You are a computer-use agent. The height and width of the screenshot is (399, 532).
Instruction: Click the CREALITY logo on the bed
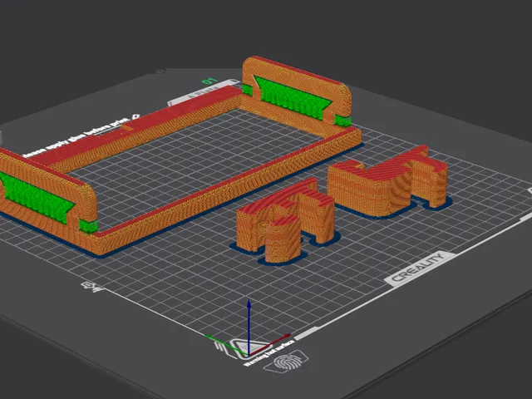click(x=419, y=268)
